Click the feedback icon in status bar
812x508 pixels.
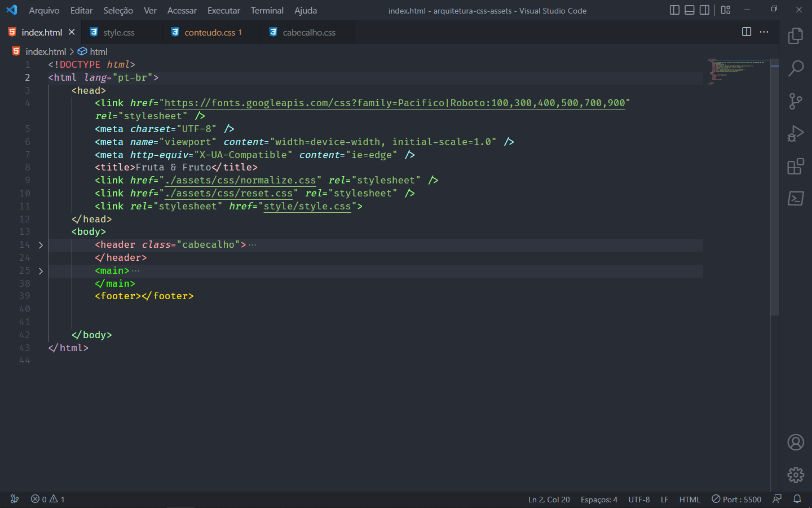tap(777, 499)
